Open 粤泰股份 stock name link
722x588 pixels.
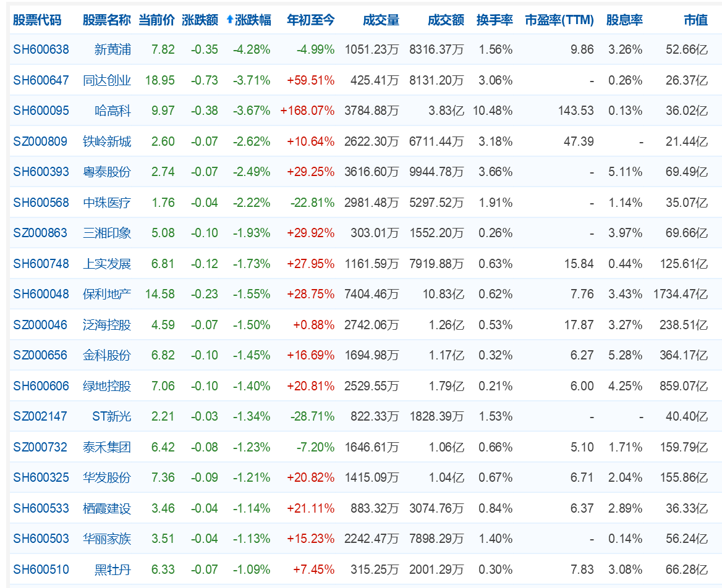pyautogui.click(x=107, y=172)
